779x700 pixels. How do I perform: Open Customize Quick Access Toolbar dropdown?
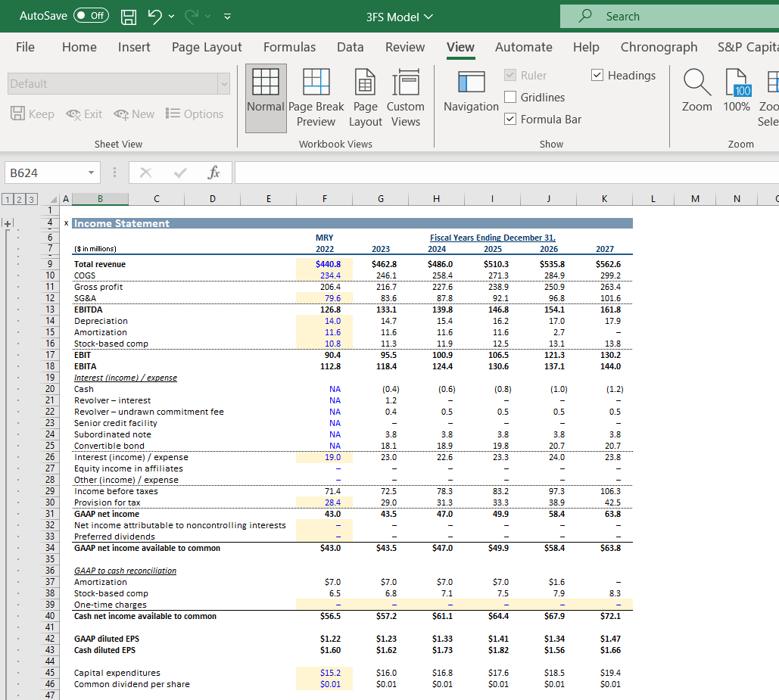coord(228,16)
